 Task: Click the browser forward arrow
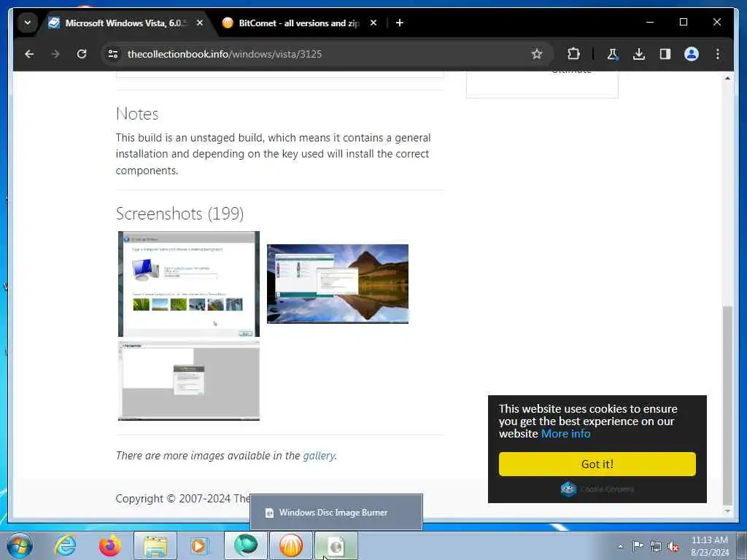[x=55, y=54]
